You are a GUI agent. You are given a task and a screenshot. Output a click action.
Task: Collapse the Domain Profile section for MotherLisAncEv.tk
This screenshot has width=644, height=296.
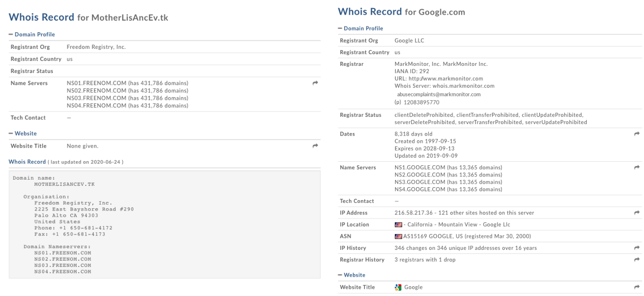click(32, 34)
